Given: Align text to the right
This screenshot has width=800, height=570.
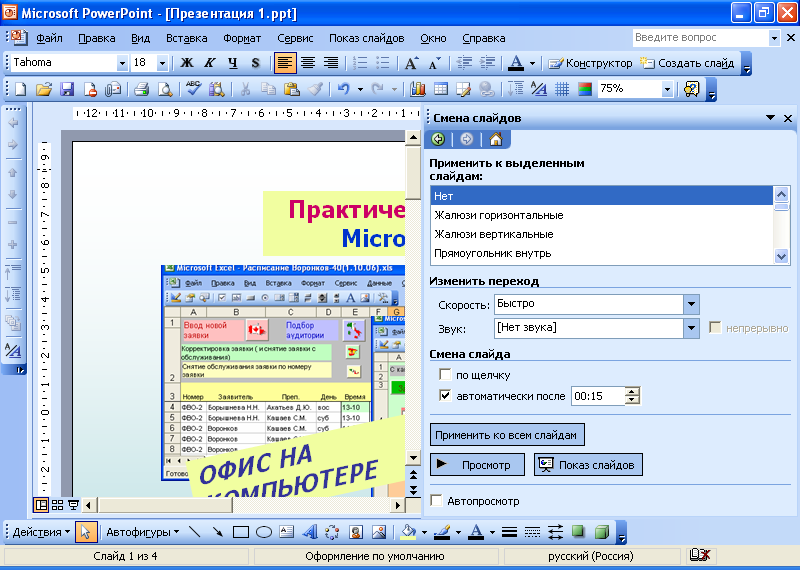Looking at the screenshot, I should (x=331, y=63).
